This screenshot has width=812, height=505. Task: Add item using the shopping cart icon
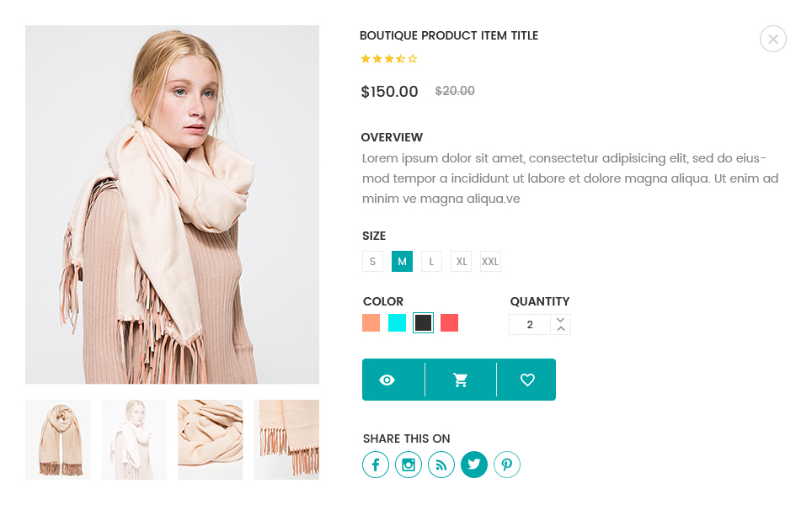[460, 380]
